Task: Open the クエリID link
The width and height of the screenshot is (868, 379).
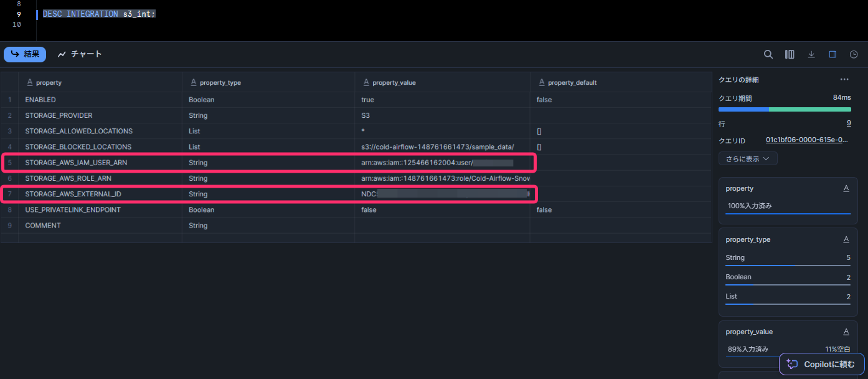Action: point(806,140)
